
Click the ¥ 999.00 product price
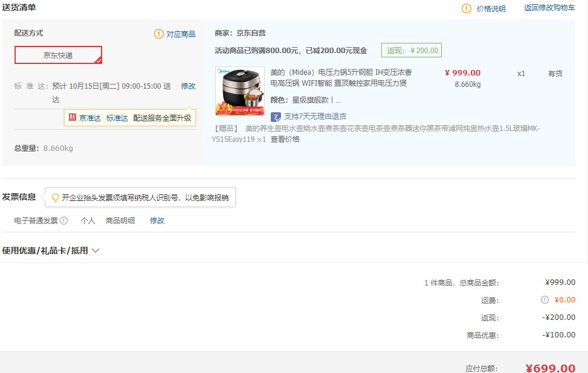[x=462, y=72]
